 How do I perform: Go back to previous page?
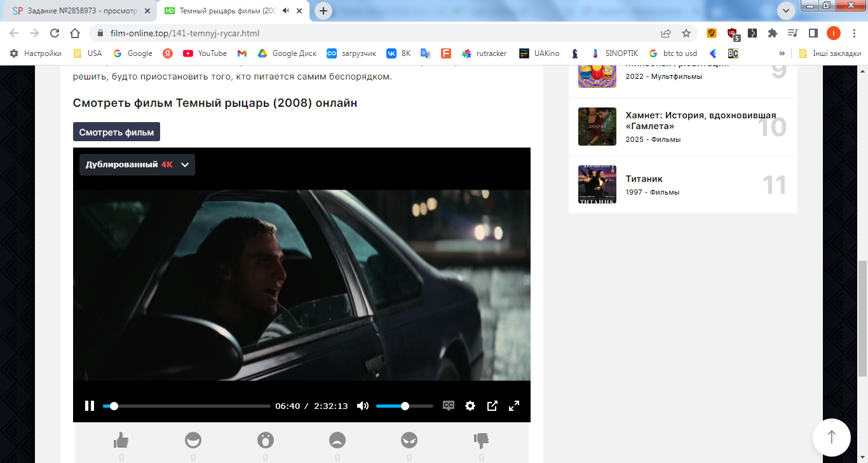(x=14, y=33)
